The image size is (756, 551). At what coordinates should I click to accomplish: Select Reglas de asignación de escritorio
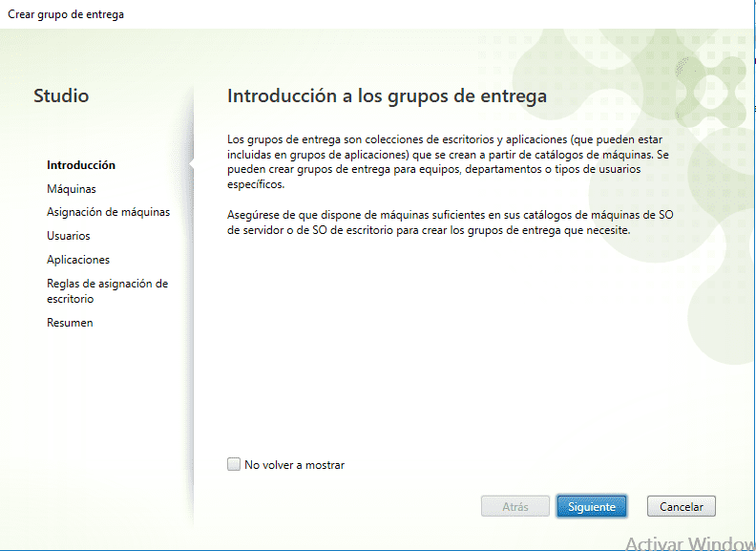(108, 291)
